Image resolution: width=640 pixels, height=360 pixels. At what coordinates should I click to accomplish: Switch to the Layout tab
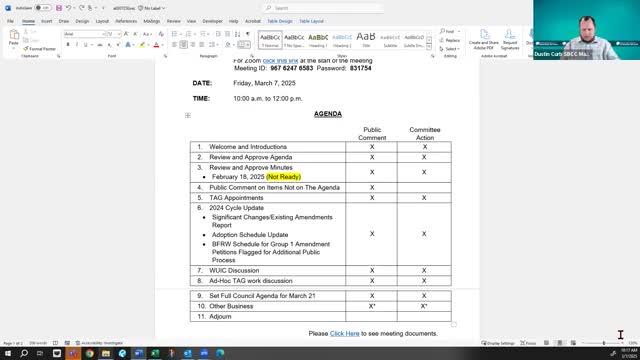(102, 21)
